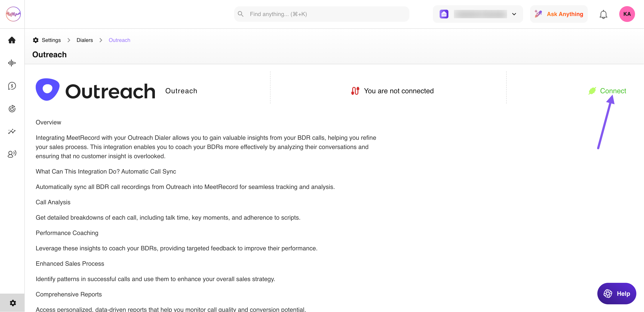The width and height of the screenshot is (644, 312).
Task: Click the circular chart sidebar icon
Action: (12, 109)
